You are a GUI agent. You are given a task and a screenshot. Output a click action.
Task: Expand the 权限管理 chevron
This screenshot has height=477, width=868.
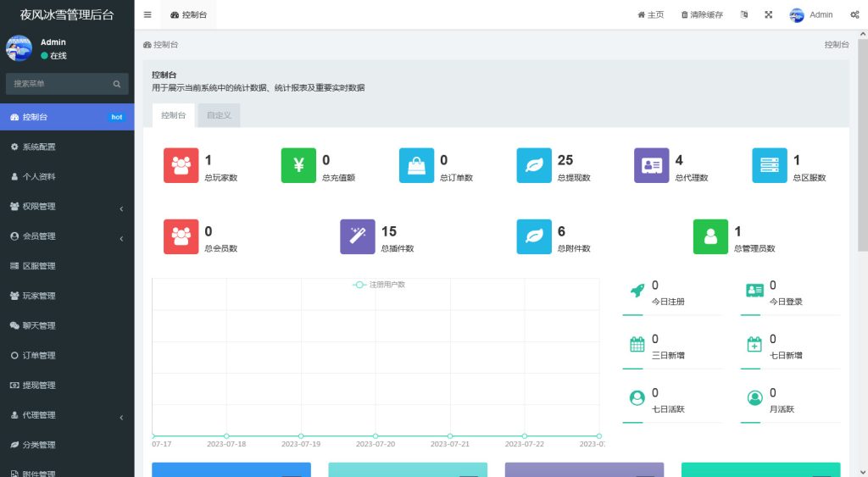tap(121, 208)
